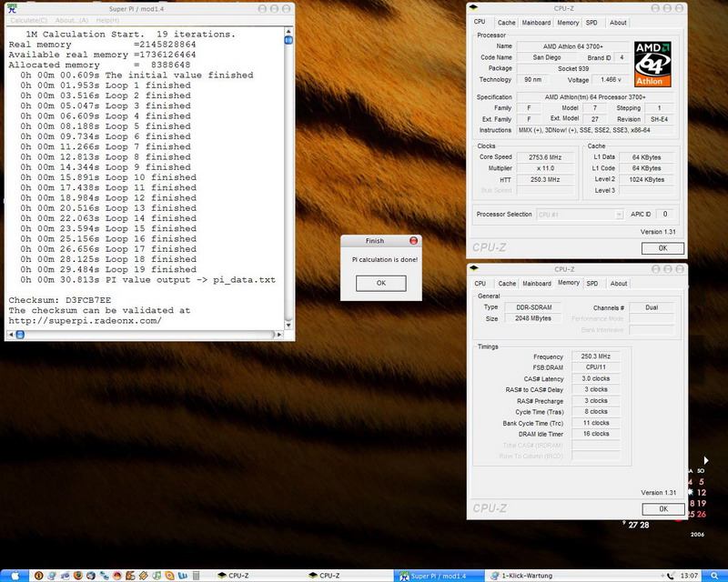Open the Calculate menu in Super PI

pyautogui.click(x=29, y=20)
